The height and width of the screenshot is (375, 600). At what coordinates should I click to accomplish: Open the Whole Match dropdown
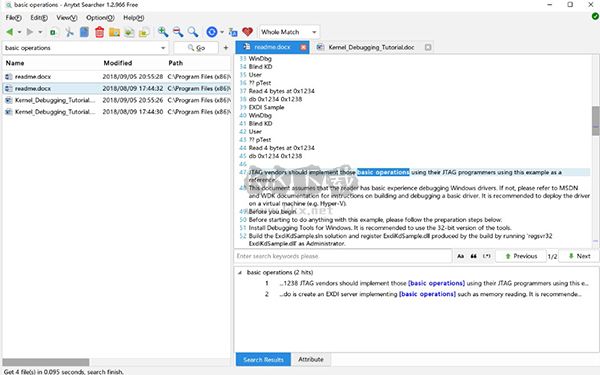pos(289,32)
